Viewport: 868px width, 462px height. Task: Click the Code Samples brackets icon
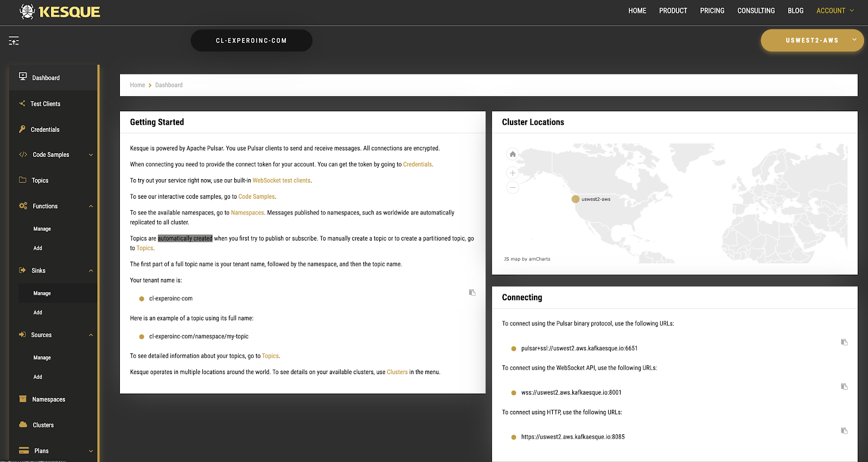pos(23,155)
